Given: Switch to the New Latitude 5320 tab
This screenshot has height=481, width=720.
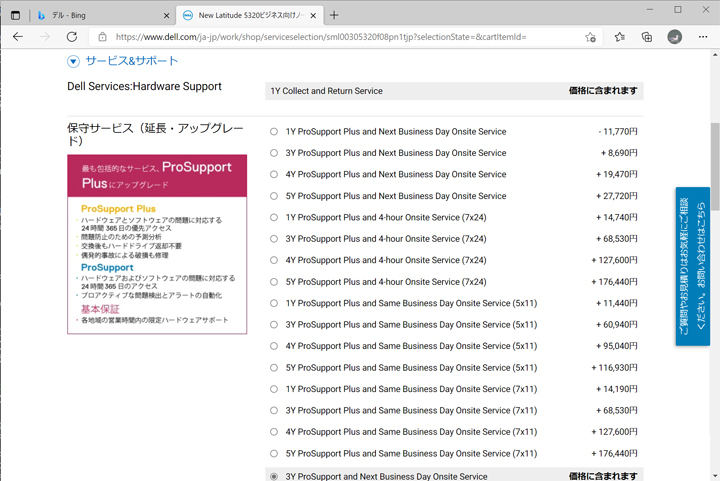Looking at the screenshot, I should [x=251, y=15].
